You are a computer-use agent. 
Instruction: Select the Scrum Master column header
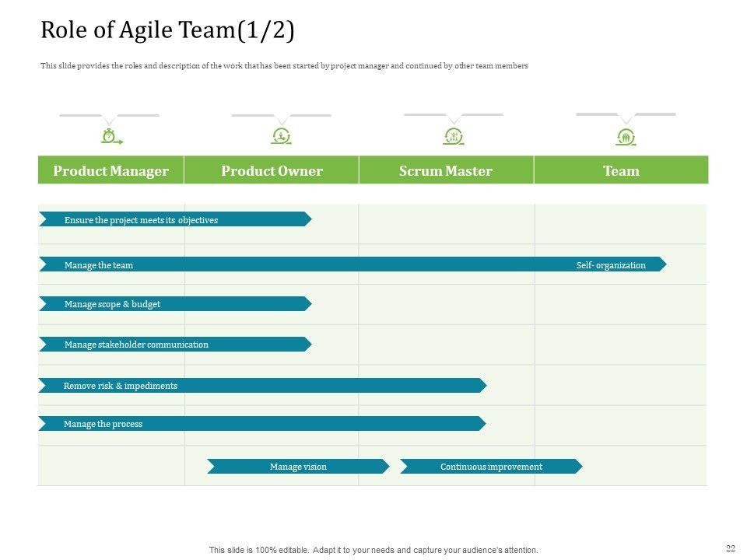click(x=446, y=171)
